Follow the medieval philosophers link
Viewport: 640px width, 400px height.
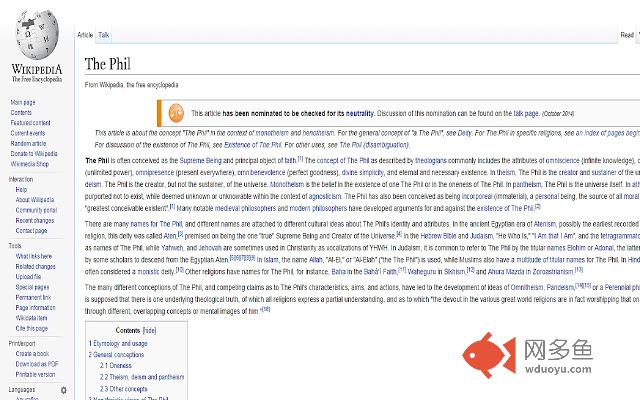point(245,208)
